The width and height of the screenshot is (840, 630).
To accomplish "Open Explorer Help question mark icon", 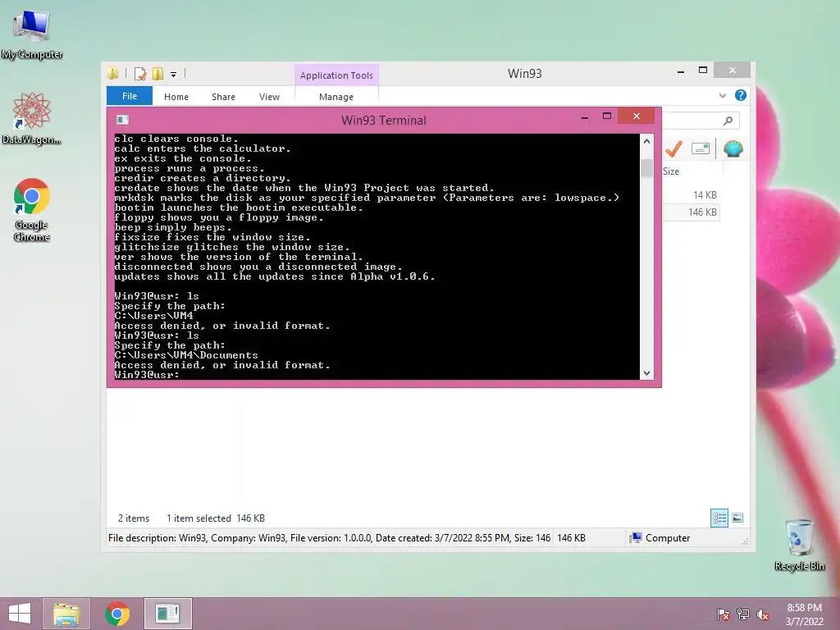I will click(x=741, y=95).
